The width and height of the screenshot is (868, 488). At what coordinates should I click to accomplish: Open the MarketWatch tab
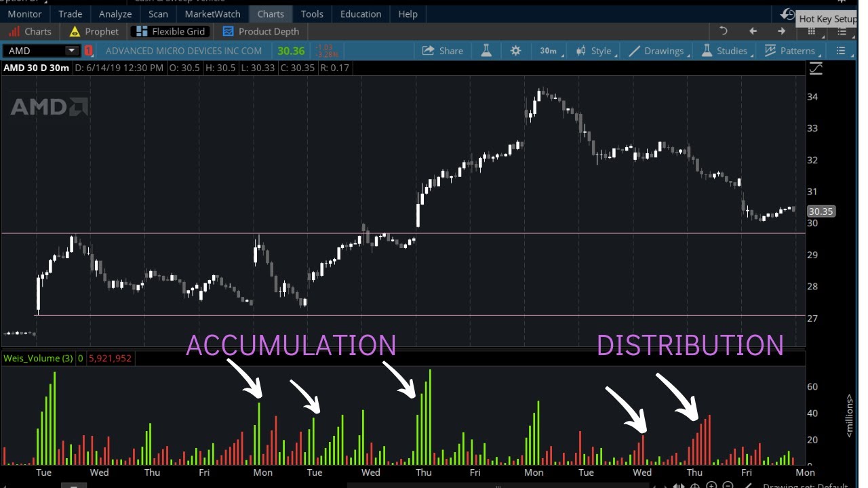tap(213, 14)
